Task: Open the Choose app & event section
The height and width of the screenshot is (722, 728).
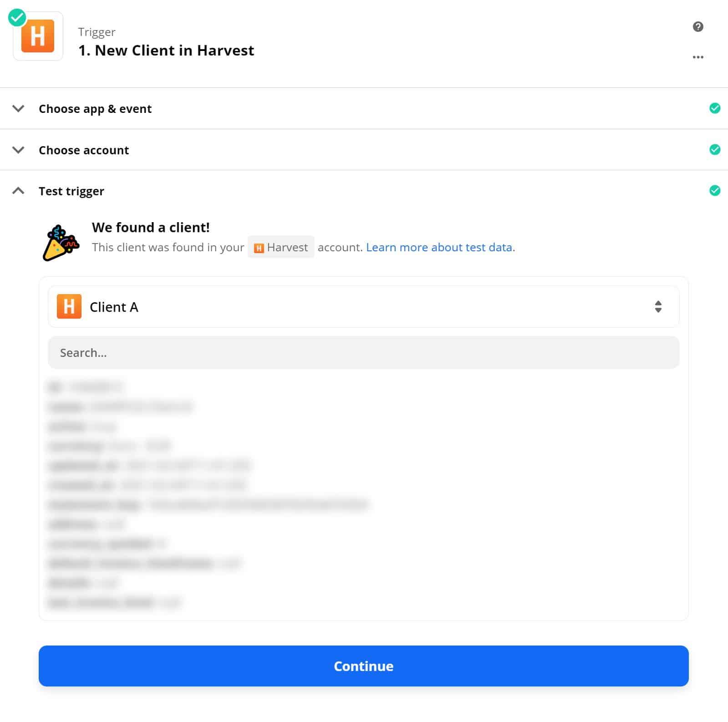Action: 364,108
